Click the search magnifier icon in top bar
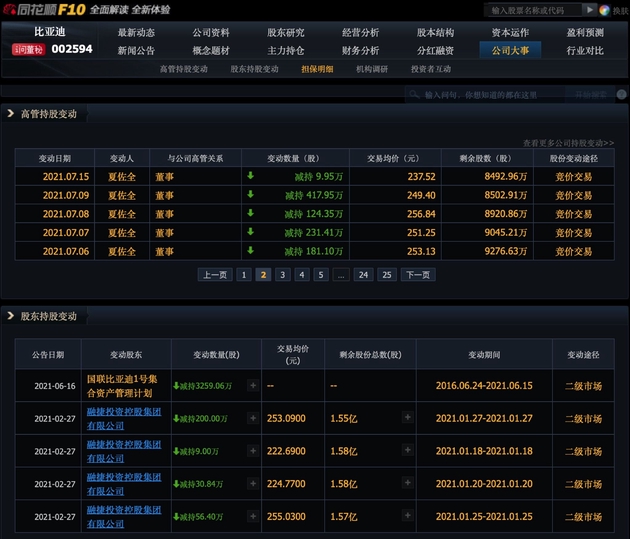The height and width of the screenshot is (539, 630). click(x=588, y=10)
